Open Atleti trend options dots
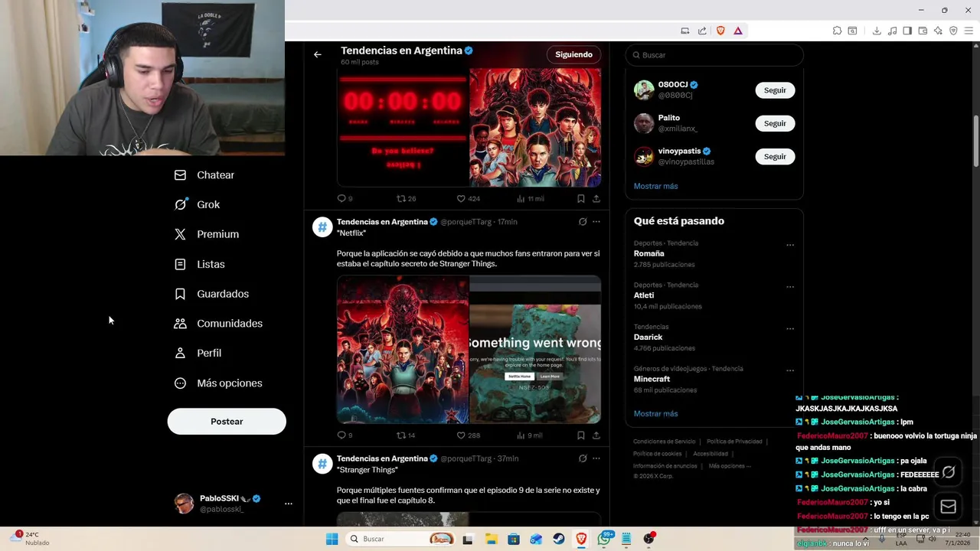 [790, 288]
